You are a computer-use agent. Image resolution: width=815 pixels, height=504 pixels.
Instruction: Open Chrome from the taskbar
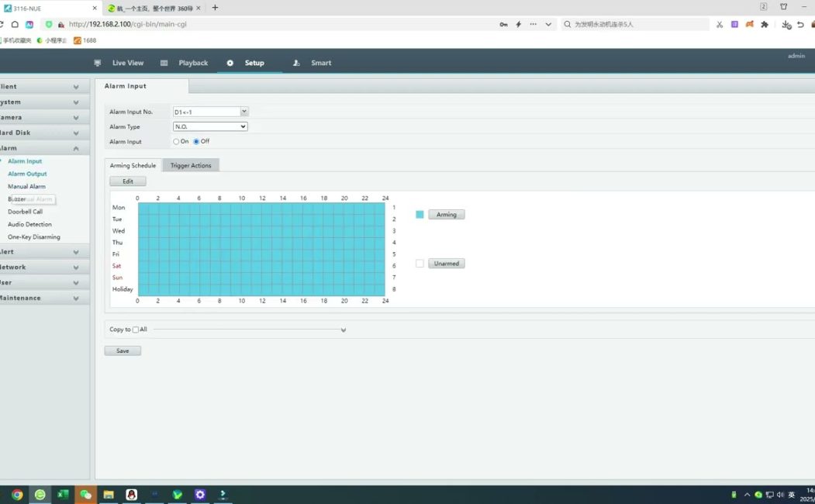pyautogui.click(x=17, y=495)
